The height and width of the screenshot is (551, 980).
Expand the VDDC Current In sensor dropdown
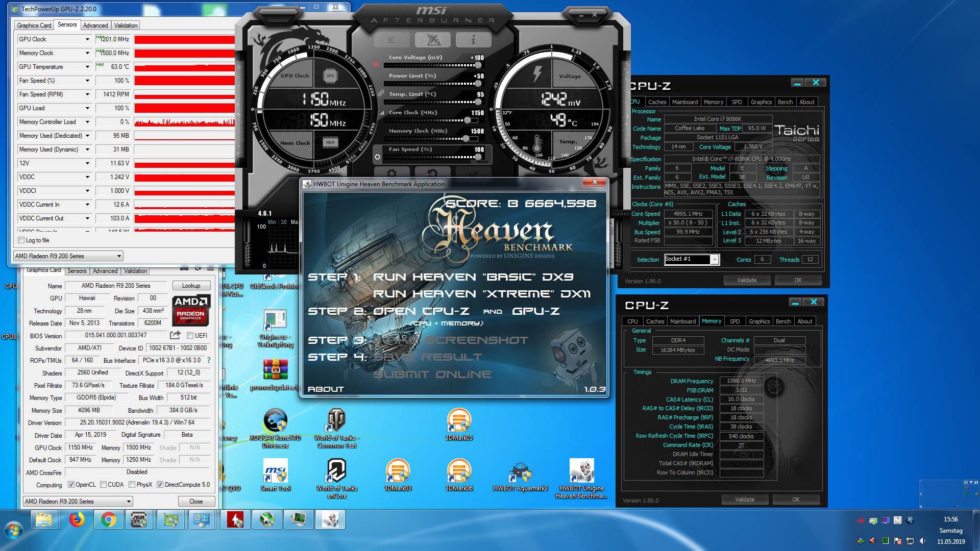pyautogui.click(x=87, y=205)
